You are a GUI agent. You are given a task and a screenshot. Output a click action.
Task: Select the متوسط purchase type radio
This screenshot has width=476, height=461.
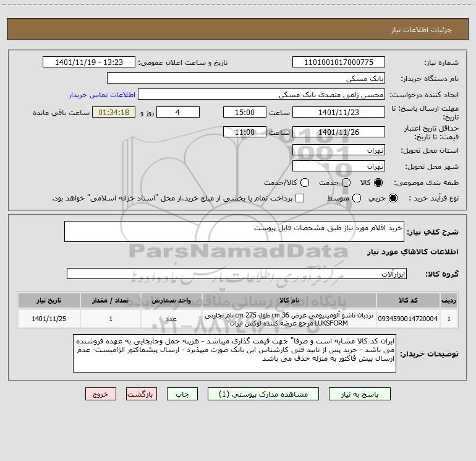tap(357, 198)
